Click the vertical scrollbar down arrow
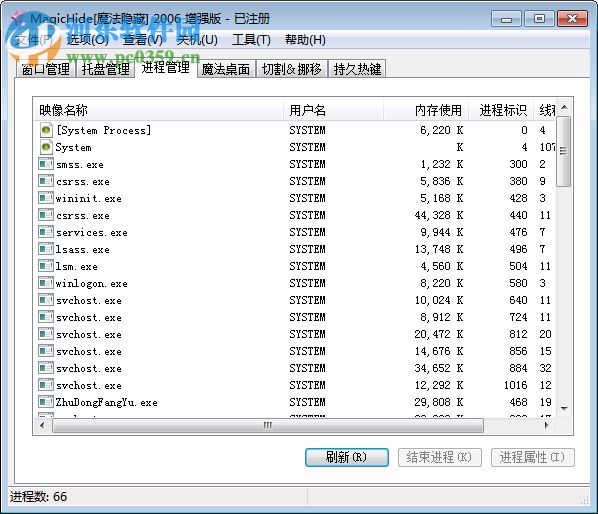This screenshot has height=514, width=598. pos(564,408)
